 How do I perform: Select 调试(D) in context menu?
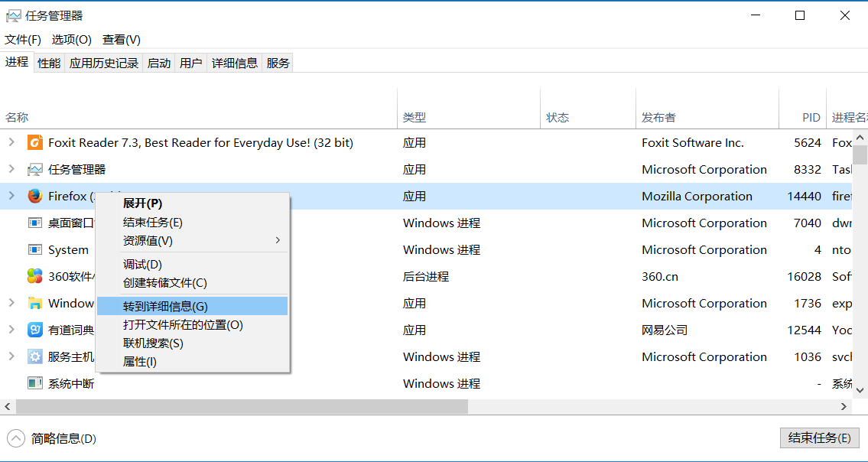pyautogui.click(x=192, y=265)
